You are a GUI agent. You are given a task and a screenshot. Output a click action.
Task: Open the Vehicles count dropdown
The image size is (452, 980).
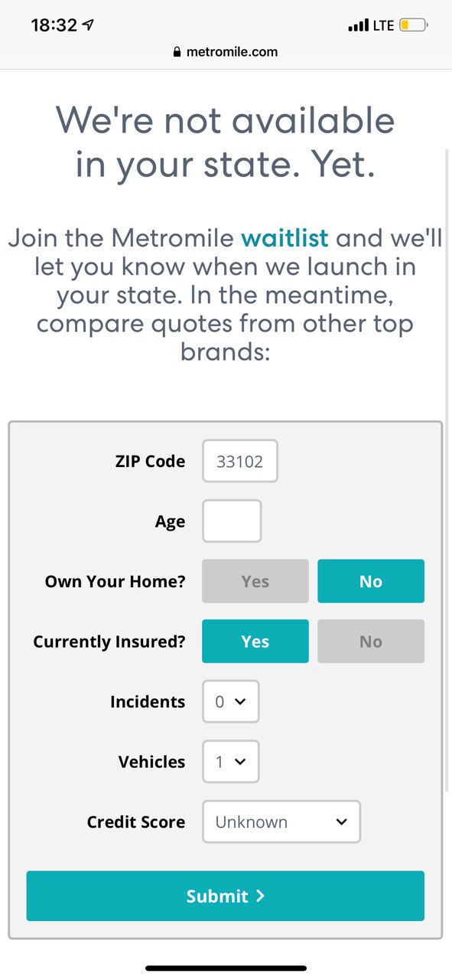click(x=231, y=761)
